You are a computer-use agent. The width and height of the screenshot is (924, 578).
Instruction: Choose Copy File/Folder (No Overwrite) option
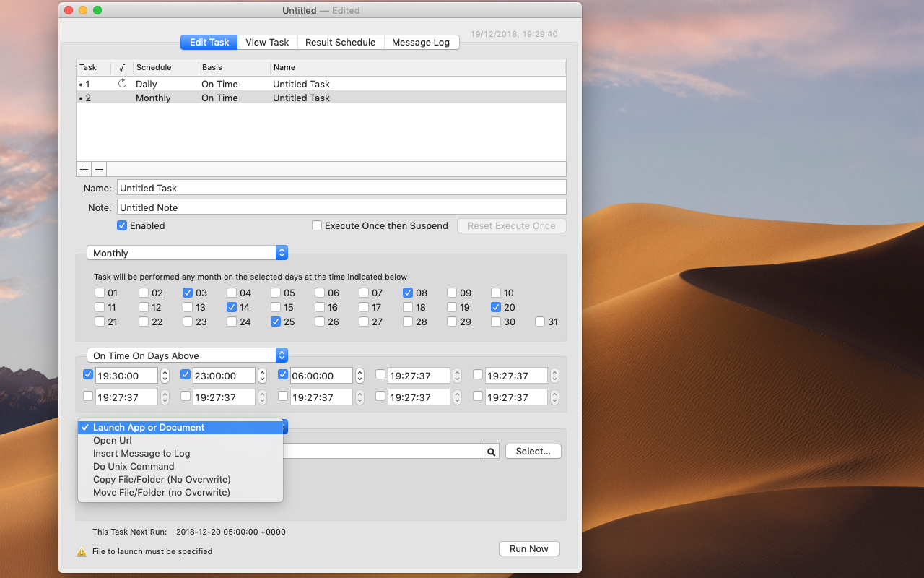point(180,479)
